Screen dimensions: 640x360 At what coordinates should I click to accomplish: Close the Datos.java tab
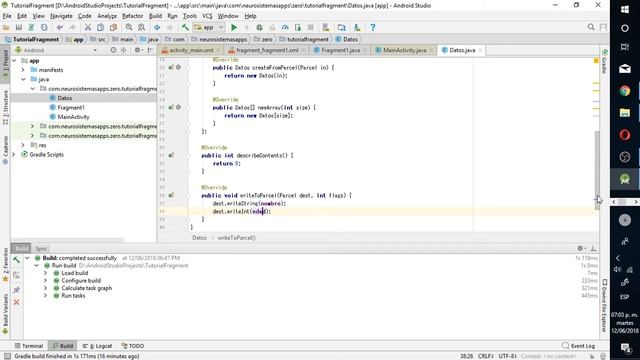[480, 50]
